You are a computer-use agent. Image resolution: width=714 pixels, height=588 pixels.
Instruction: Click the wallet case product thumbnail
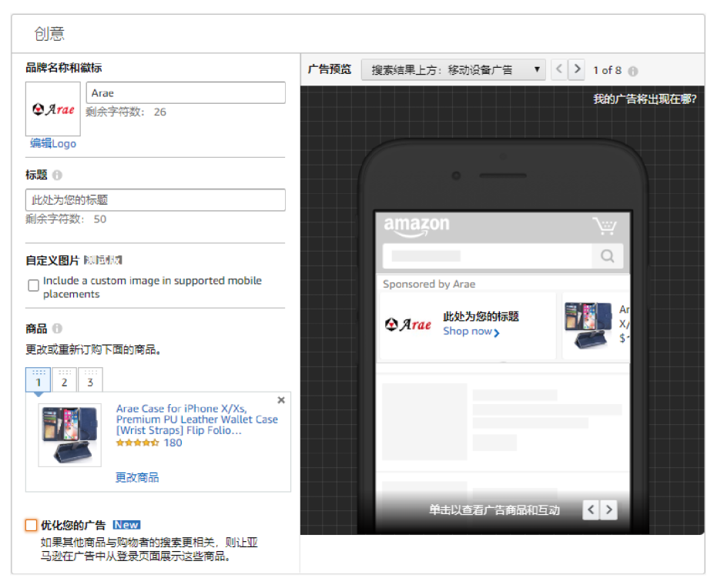[69, 435]
